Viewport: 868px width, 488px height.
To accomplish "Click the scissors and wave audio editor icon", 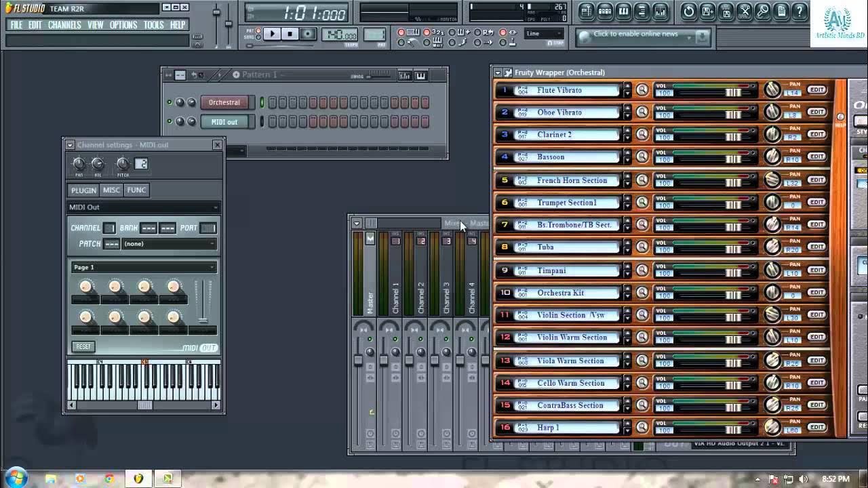I will (745, 12).
